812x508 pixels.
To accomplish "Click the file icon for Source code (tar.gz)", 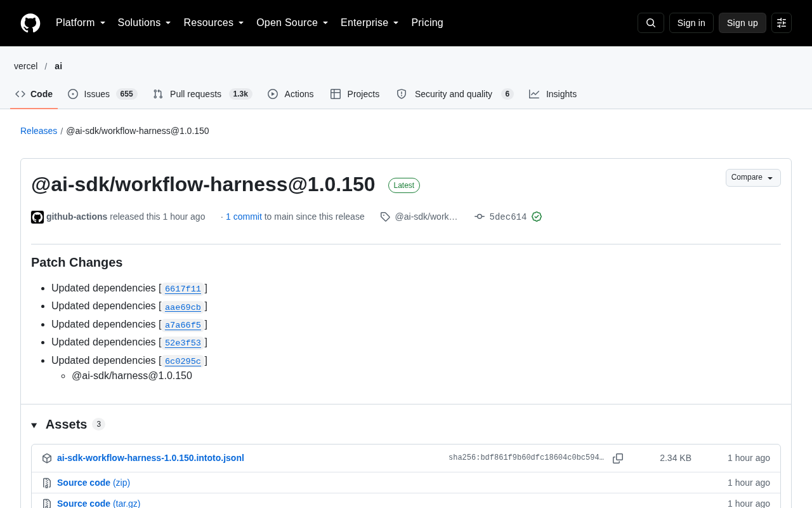I will click(47, 504).
